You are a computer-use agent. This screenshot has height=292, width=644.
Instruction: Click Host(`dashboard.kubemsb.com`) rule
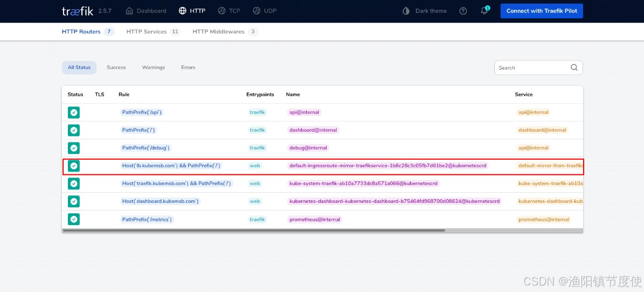[160, 201]
